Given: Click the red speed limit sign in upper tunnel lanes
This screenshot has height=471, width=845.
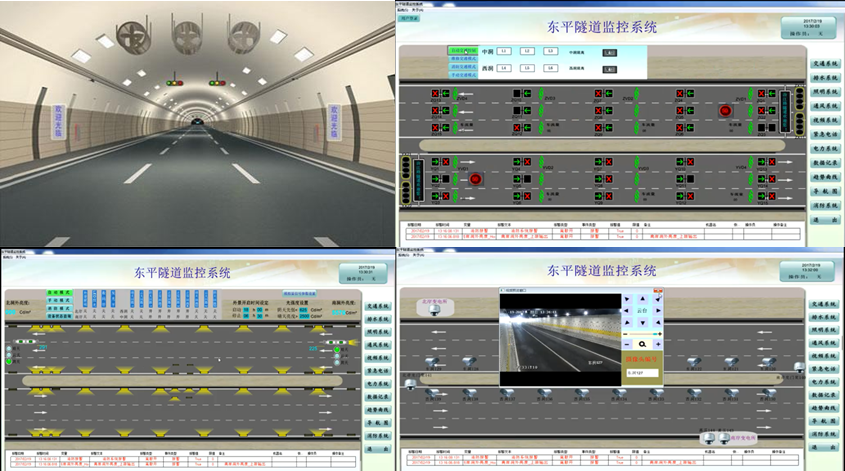Looking at the screenshot, I should click(726, 110).
